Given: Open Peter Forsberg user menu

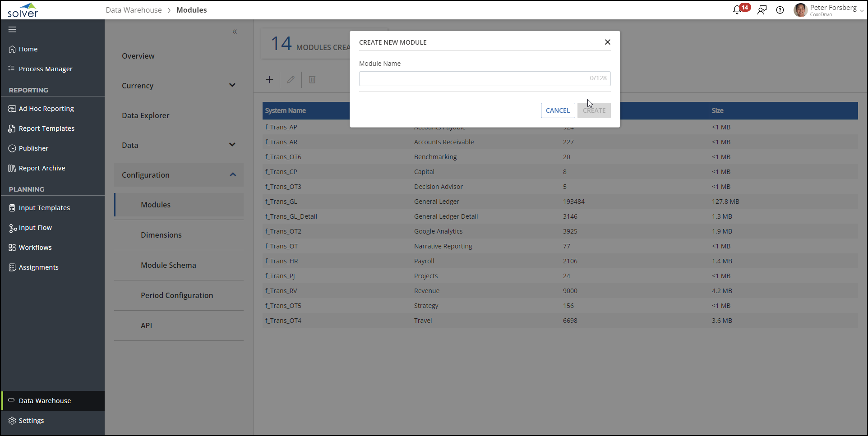Looking at the screenshot, I should tap(828, 10).
